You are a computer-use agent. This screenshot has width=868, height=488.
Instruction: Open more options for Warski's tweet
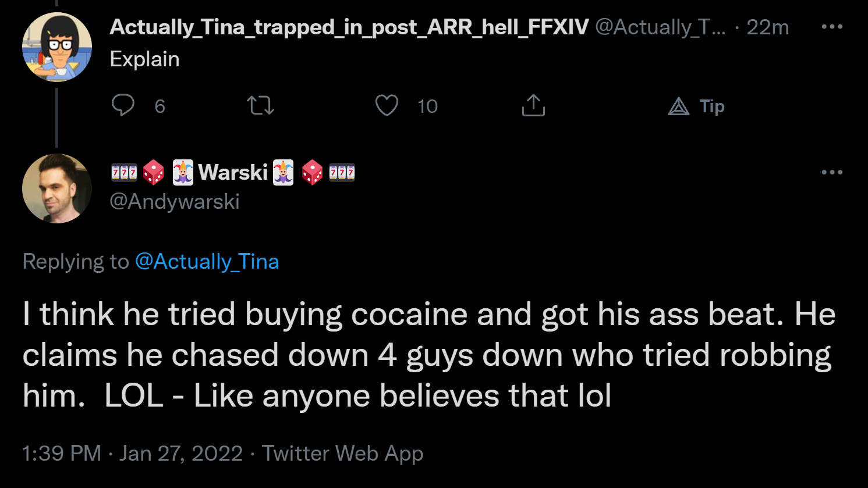[x=832, y=172]
